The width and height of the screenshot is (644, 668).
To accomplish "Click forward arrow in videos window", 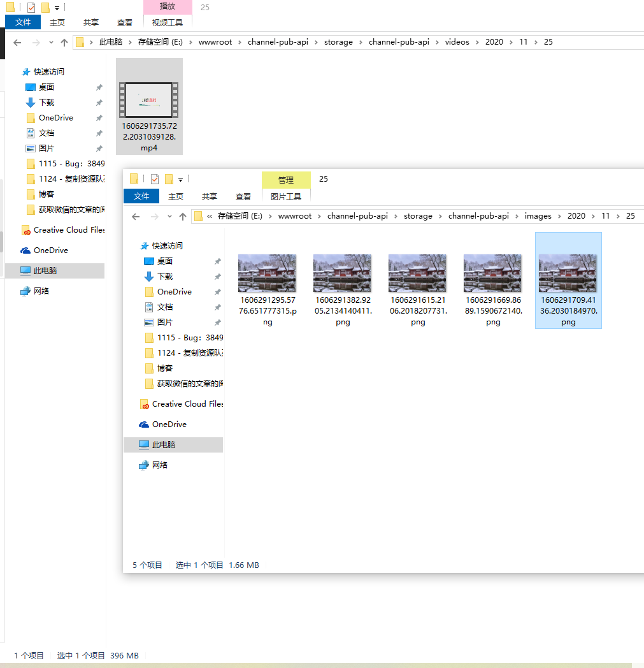I will 36,43.
